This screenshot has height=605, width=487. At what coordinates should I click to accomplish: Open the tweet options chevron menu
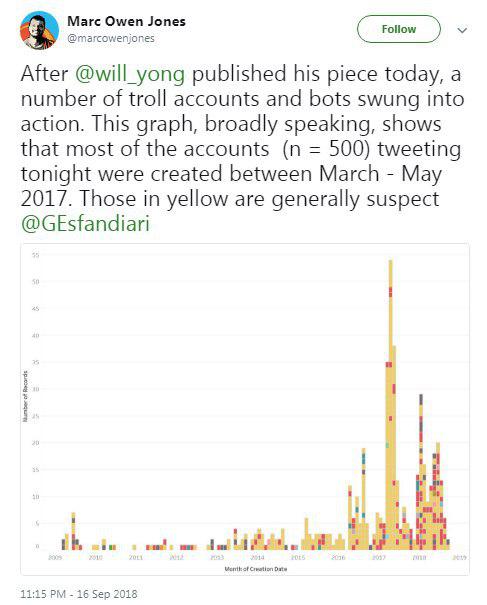pos(462,30)
